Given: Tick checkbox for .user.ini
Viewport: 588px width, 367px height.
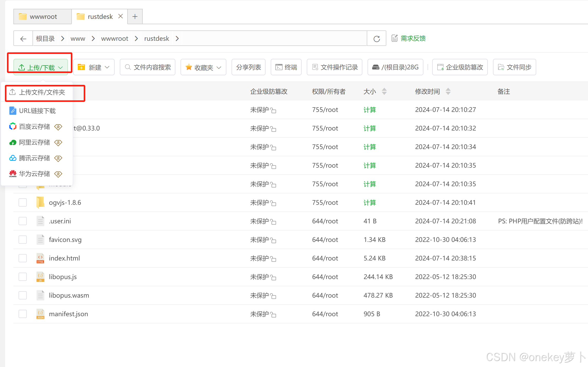Looking at the screenshot, I should (x=23, y=221).
